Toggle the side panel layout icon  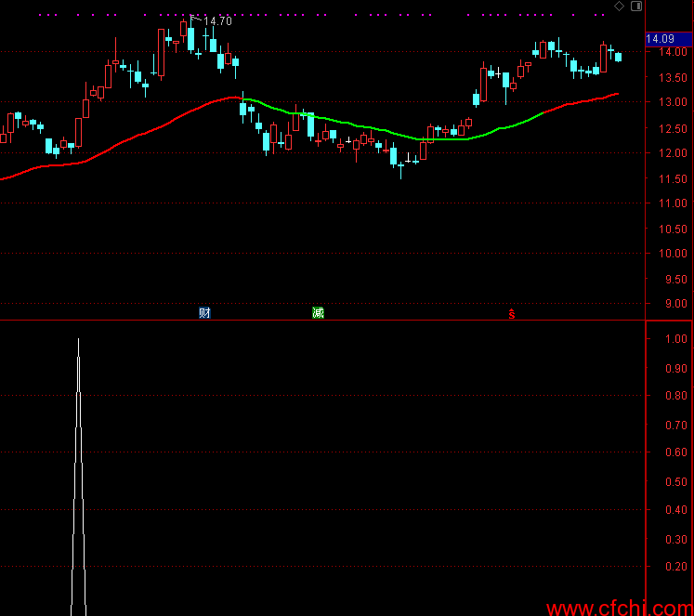pyautogui.click(x=636, y=7)
